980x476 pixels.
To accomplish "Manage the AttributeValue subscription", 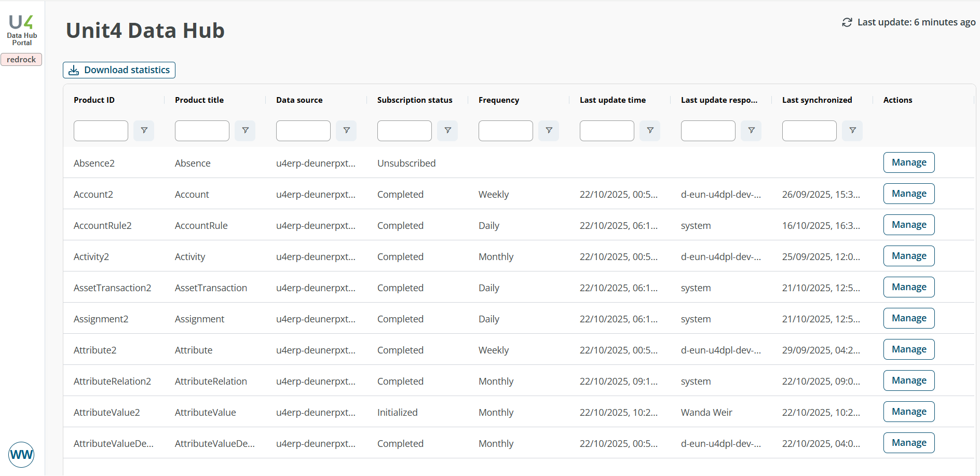I will [x=908, y=411].
